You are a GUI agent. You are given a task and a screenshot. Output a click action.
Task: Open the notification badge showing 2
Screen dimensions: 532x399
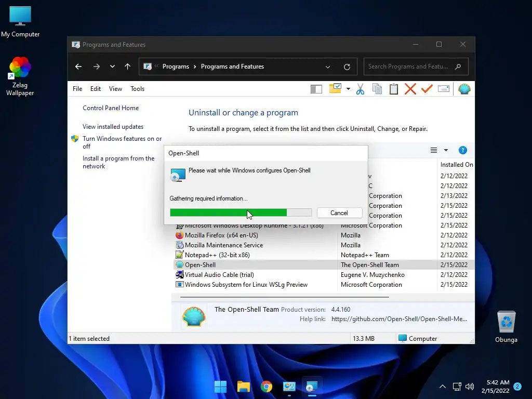[517, 387]
